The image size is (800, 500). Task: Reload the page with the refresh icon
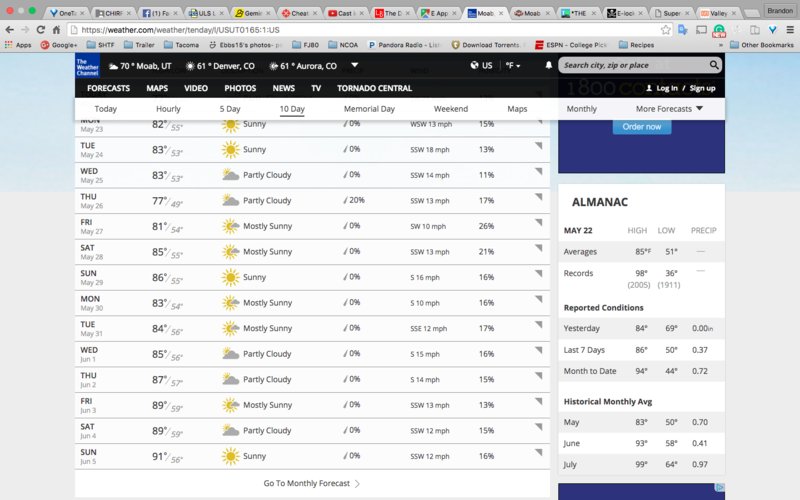(41, 30)
